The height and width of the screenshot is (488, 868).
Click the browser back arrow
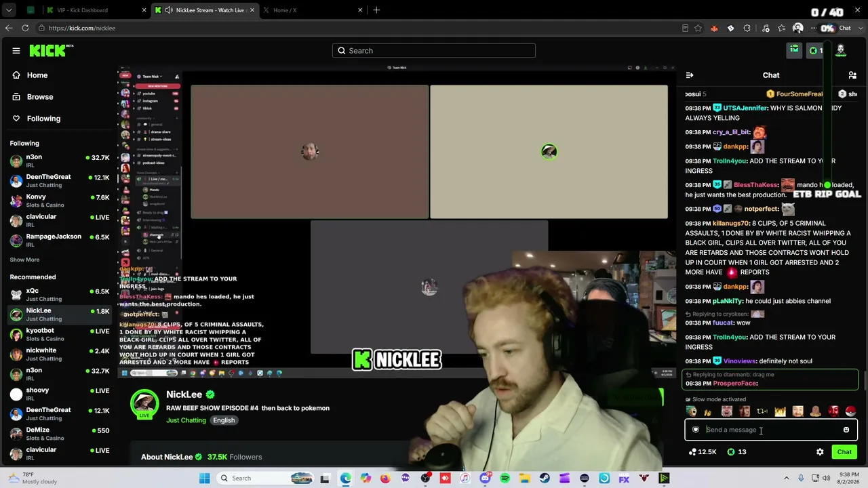pyautogui.click(x=9, y=28)
